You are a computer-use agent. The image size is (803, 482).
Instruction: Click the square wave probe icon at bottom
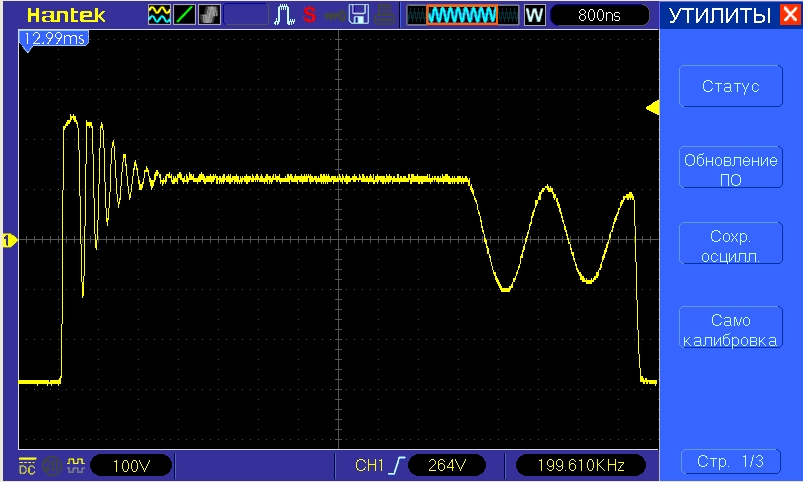(x=76, y=465)
